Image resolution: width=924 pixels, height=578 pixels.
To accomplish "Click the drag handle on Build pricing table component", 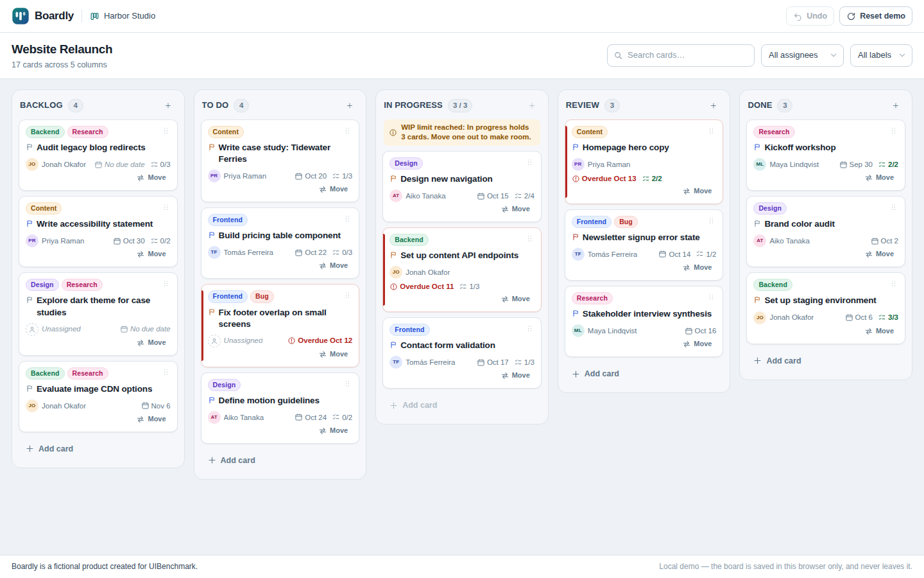I will pyautogui.click(x=347, y=219).
